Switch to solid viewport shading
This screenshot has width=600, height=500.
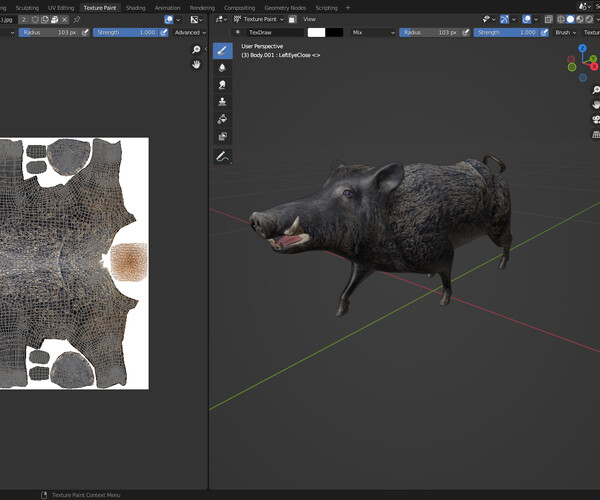571,19
